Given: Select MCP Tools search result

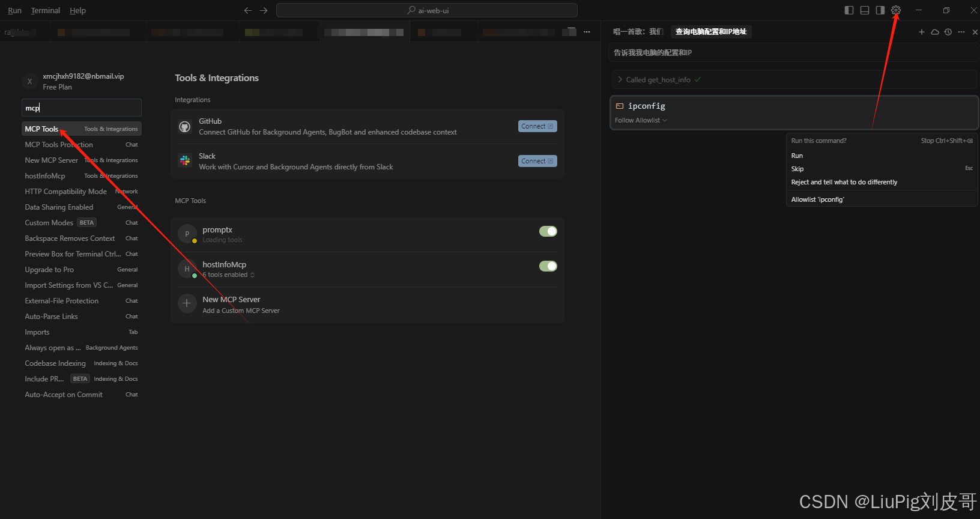Looking at the screenshot, I should pos(82,129).
